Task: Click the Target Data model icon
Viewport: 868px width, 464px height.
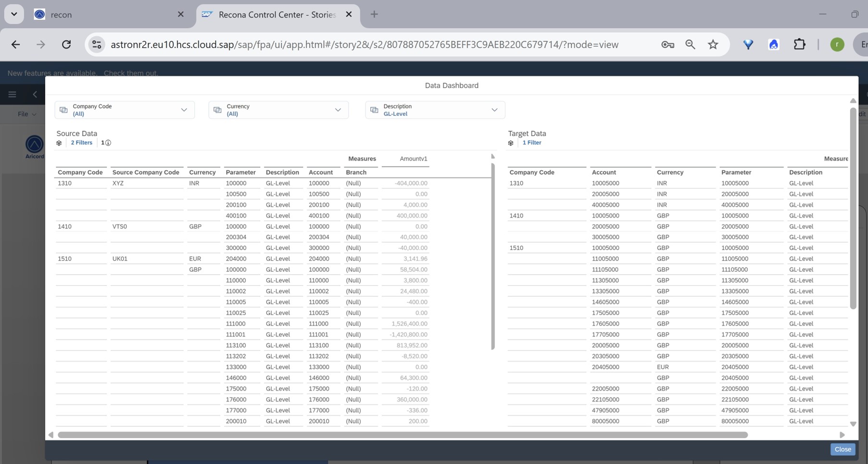Action: (x=511, y=143)
